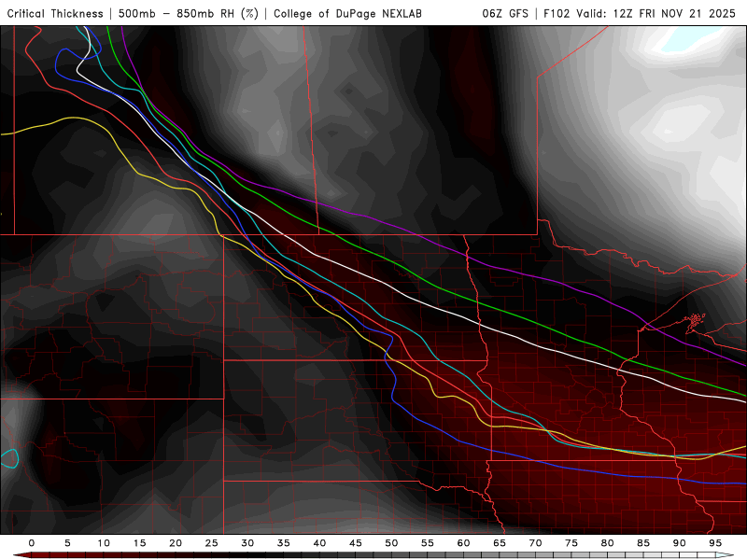
Task: Click the "80" color scale label
Action: tap(608, 543)
